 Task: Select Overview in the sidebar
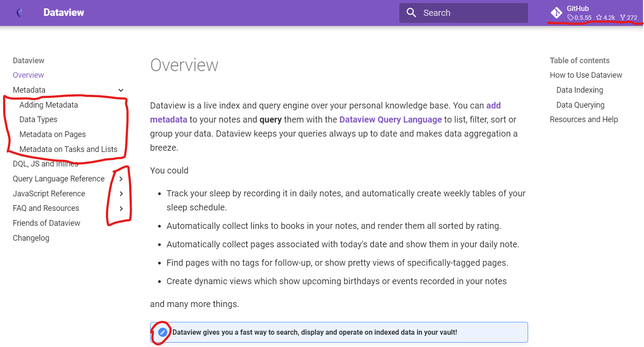point(28,75)
